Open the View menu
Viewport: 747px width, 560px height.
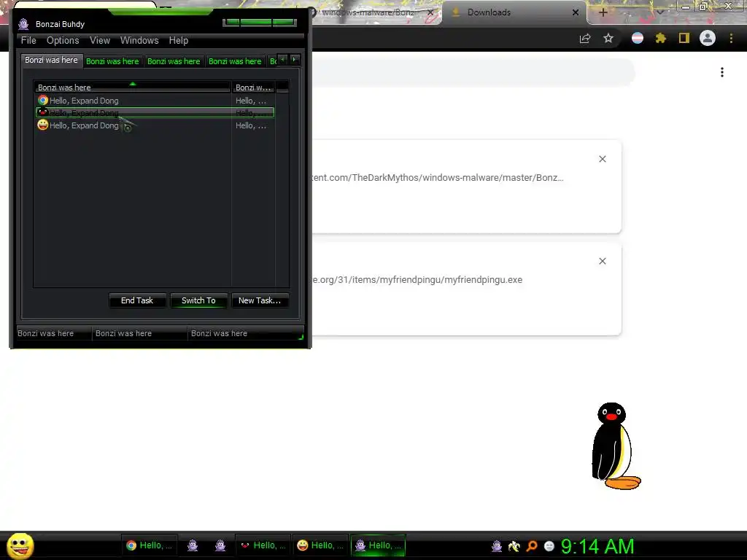click(x=100, y=41)
